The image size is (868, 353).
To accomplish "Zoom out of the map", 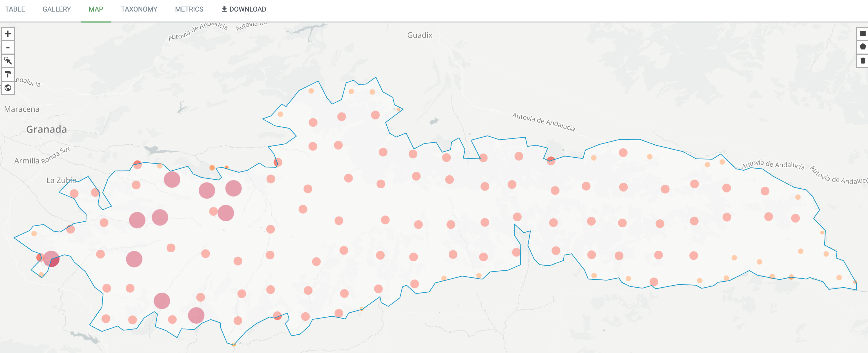I will 8,48.
